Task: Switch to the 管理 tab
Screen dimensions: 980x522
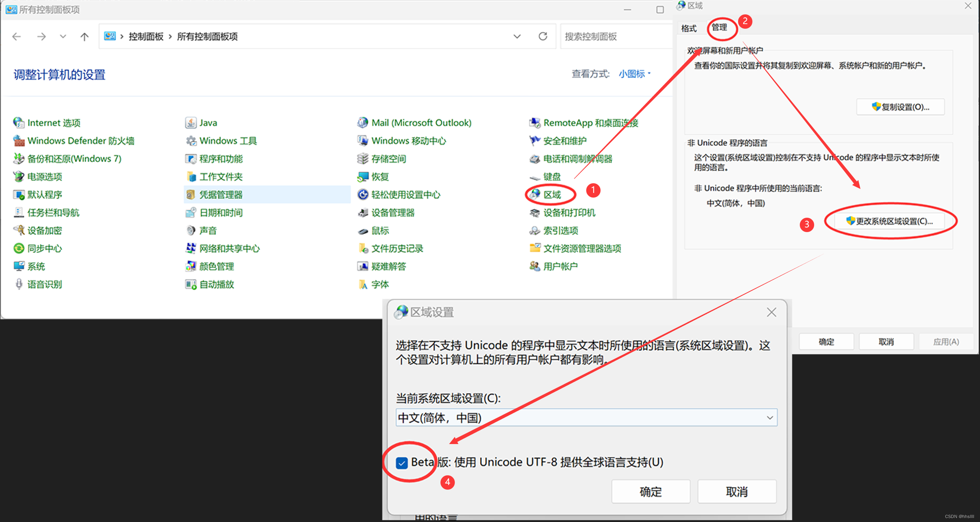Action: click(x=719, y=27)
